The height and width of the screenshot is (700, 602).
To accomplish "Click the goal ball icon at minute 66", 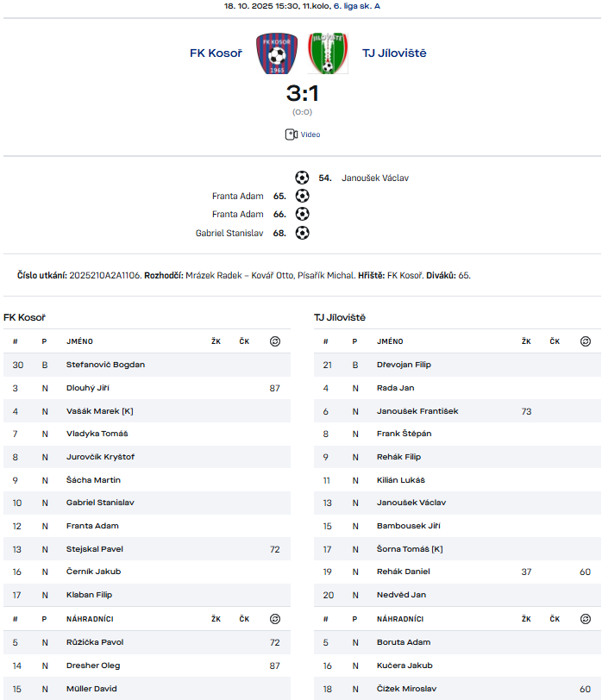I will [302, 214].
